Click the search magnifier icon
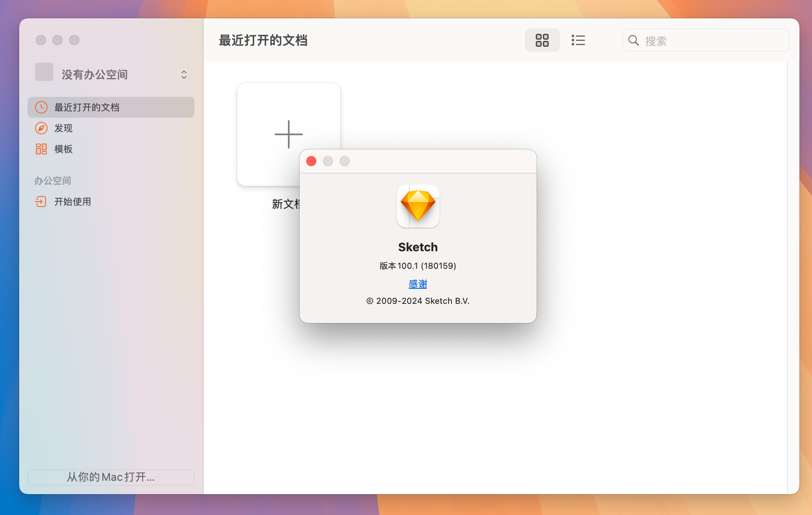Image resolution: width=812 pixels, height=515 pixels. [633, 40]
